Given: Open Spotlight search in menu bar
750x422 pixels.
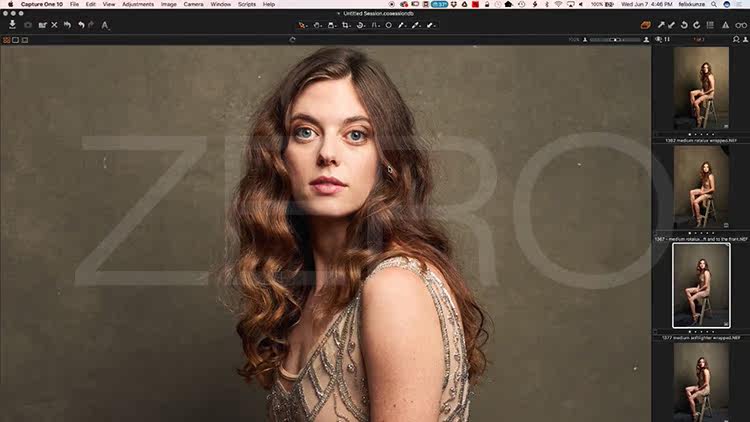Looking at the screenshot, I should (714, 4).
